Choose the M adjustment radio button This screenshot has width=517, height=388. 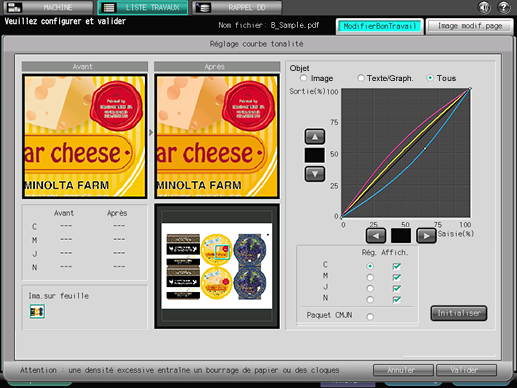(x=370, y=277)
